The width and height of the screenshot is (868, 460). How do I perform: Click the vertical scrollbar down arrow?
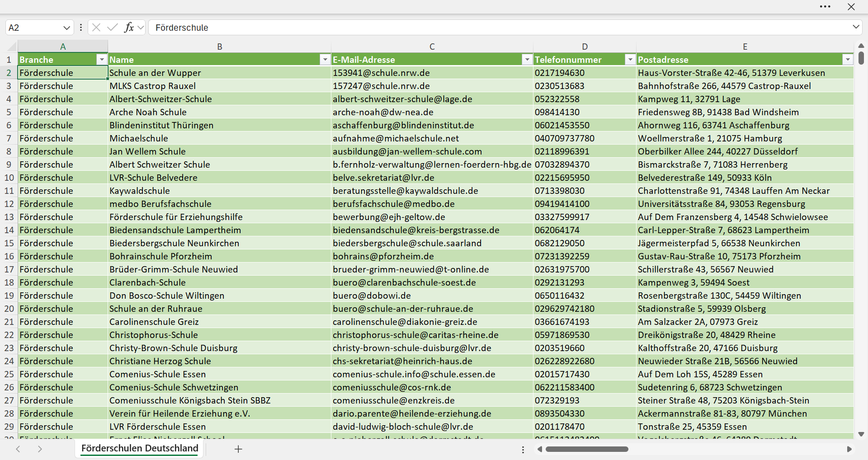click(x=861, y=434)
